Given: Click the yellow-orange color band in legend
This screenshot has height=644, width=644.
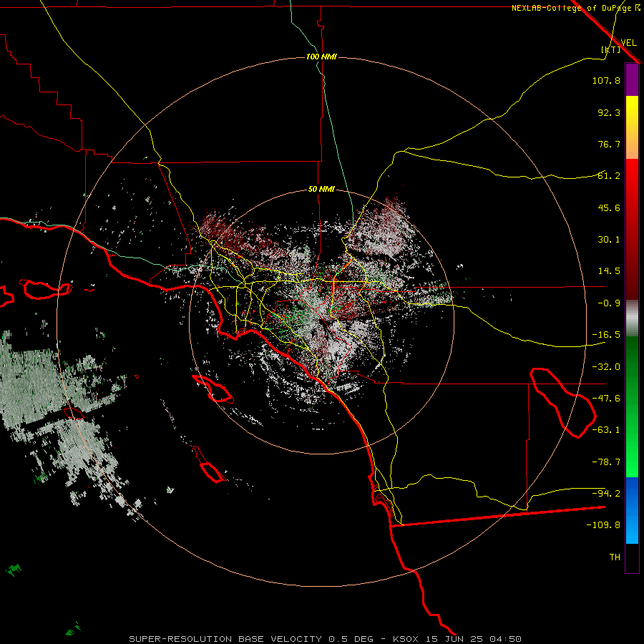Looking at the screenshot, I should [x=632, y=127].
